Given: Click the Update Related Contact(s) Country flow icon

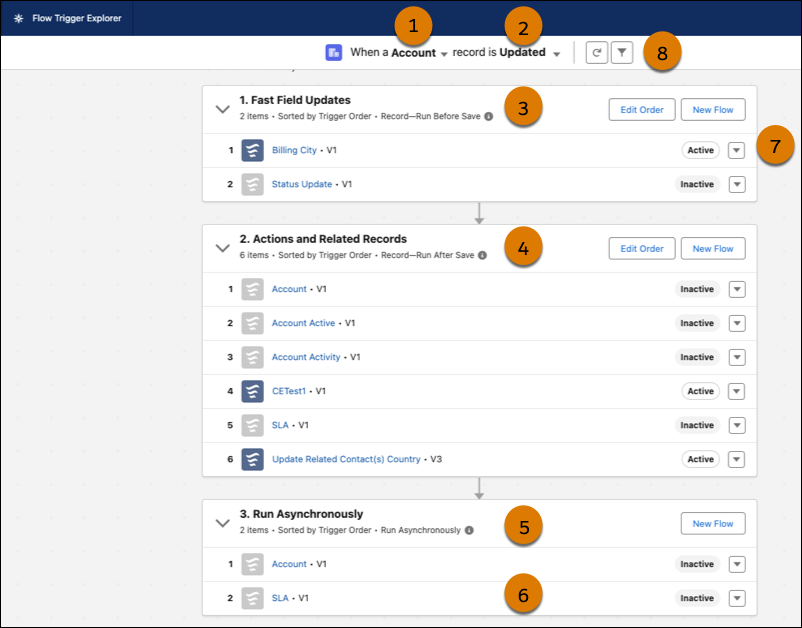Looking at the screenshot, I should (252, 459).
